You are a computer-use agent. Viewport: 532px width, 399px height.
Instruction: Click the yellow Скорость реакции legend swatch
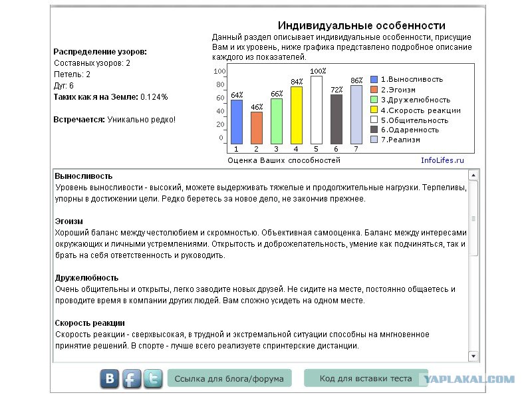[374, 110]
